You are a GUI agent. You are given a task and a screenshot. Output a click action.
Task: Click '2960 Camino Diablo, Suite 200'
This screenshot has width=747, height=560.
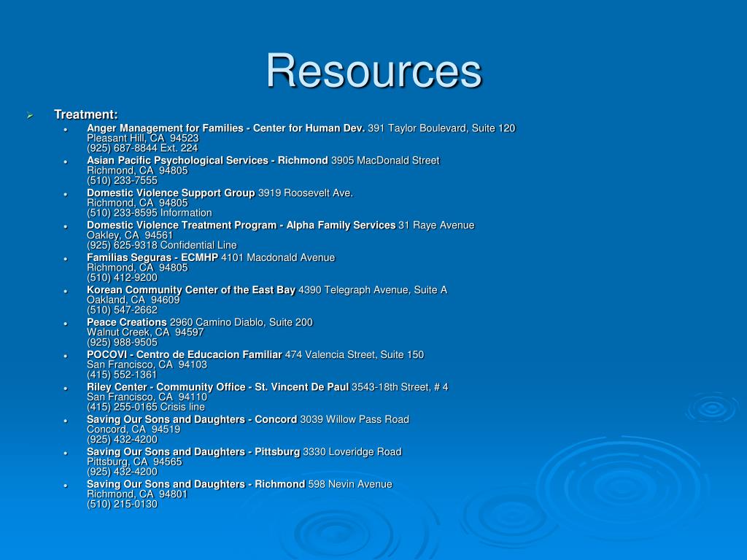(241, 322)
